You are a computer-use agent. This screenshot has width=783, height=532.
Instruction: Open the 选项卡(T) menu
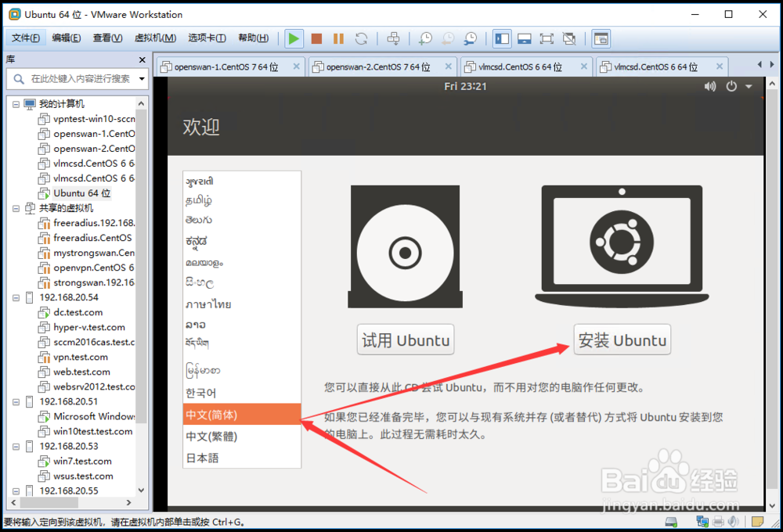point(207,38)
